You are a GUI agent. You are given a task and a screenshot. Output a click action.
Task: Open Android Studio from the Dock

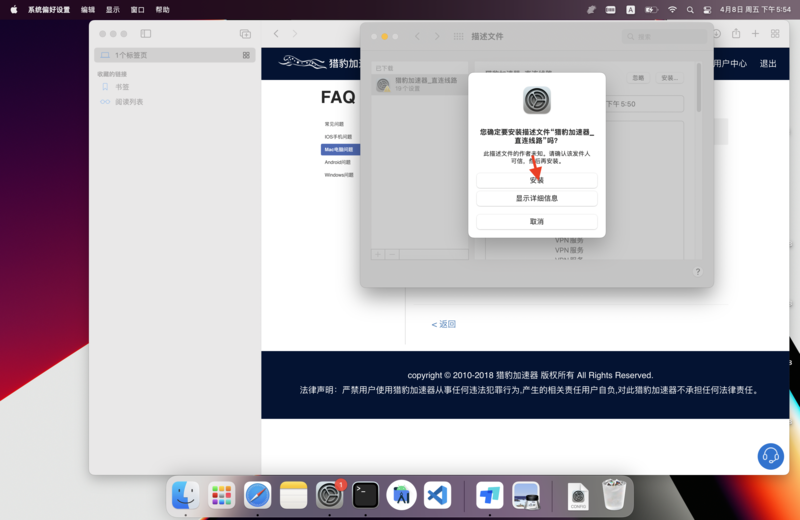pyautogui.click(x=401, y=495)
